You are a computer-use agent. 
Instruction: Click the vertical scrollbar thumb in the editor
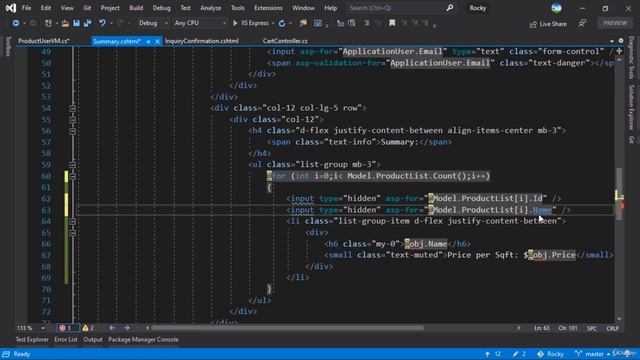(619, 194)
